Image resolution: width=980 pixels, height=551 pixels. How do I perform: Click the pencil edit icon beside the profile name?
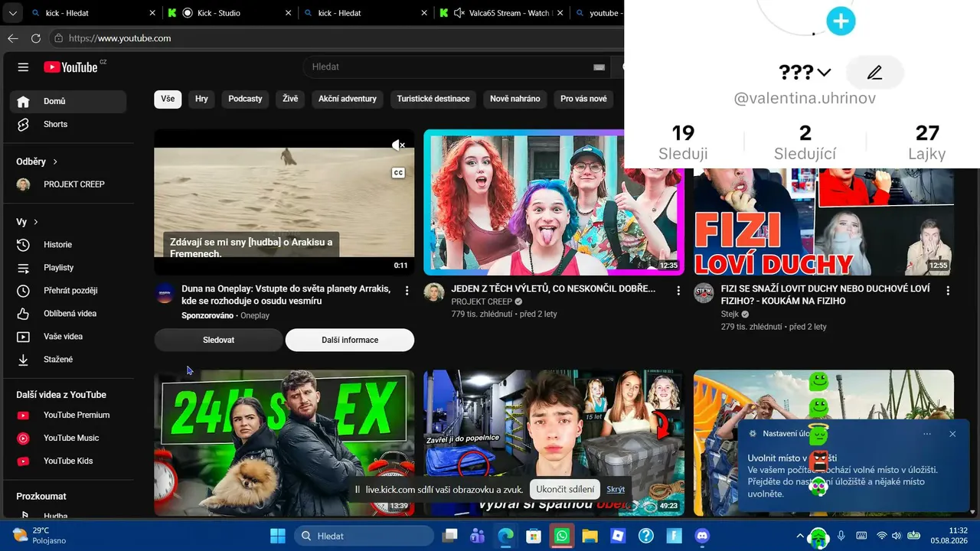point(874,73)
